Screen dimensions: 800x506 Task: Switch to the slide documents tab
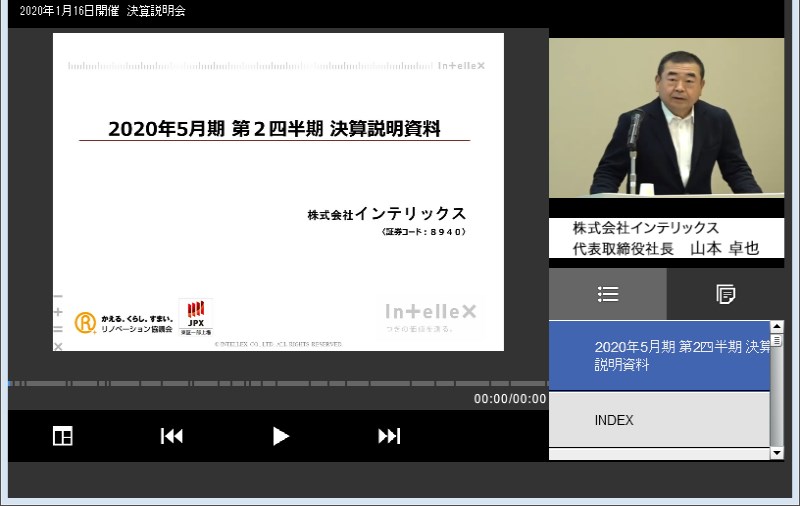[726, 294]
